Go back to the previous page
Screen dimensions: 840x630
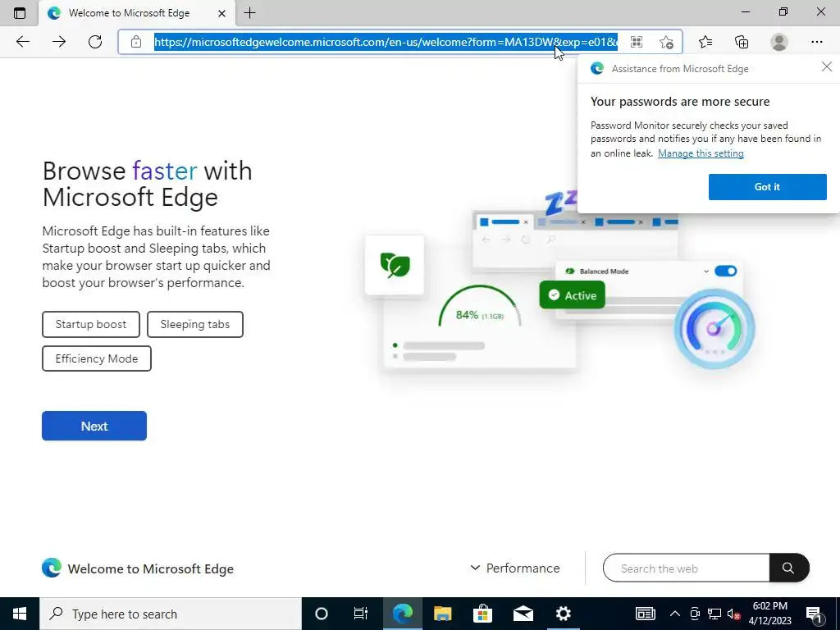click(22, 42)
